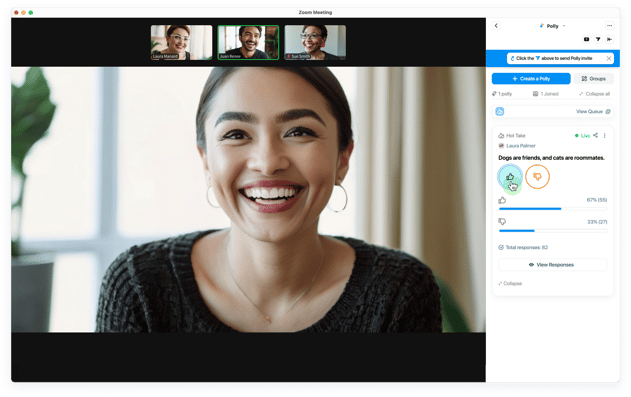Collapse the Hot Take polly card
Screen dimensions: 631x397
point(510,284)
